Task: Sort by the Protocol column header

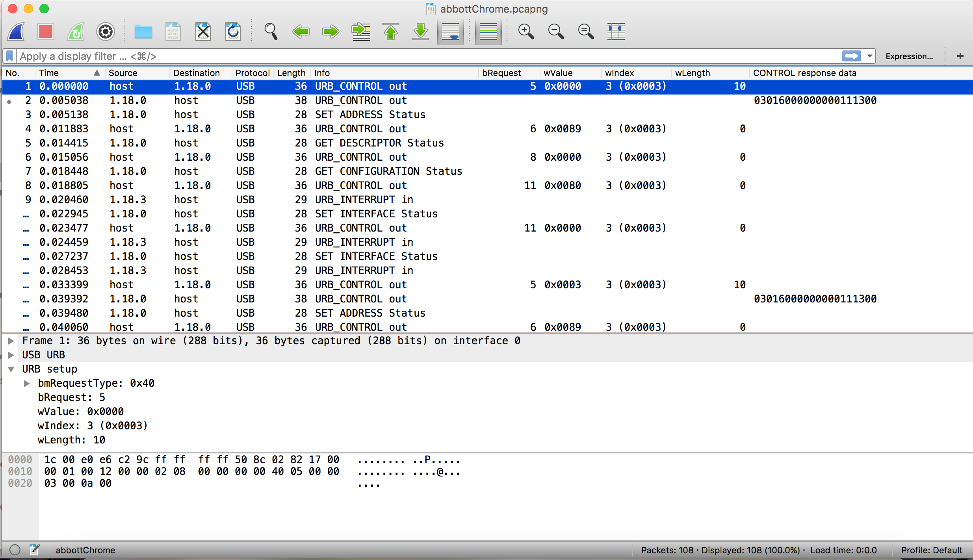Action: coord(253,73)
